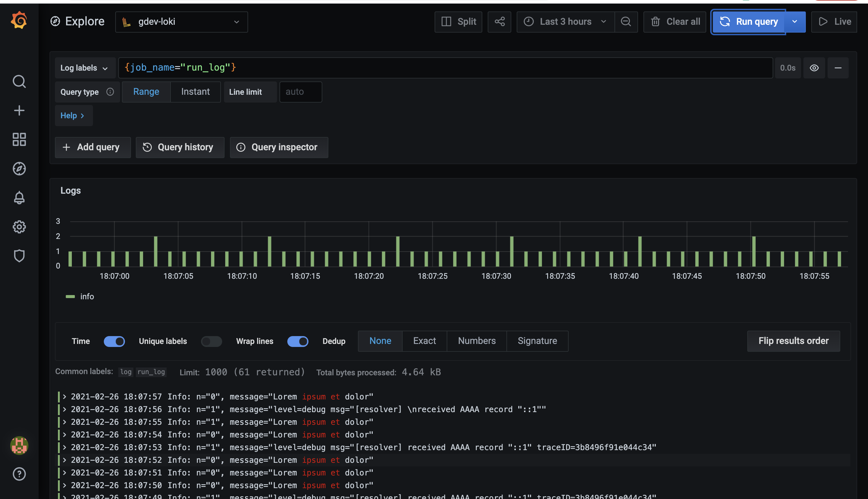
Task: Disable the Wrap lines toggle
Action: tap(298, 341)
